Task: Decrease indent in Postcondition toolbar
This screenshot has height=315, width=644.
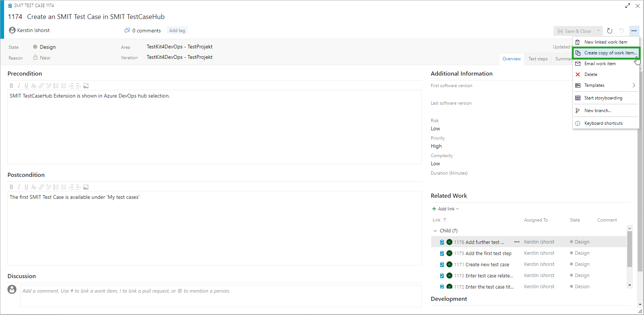Action: tap(71, 187)
